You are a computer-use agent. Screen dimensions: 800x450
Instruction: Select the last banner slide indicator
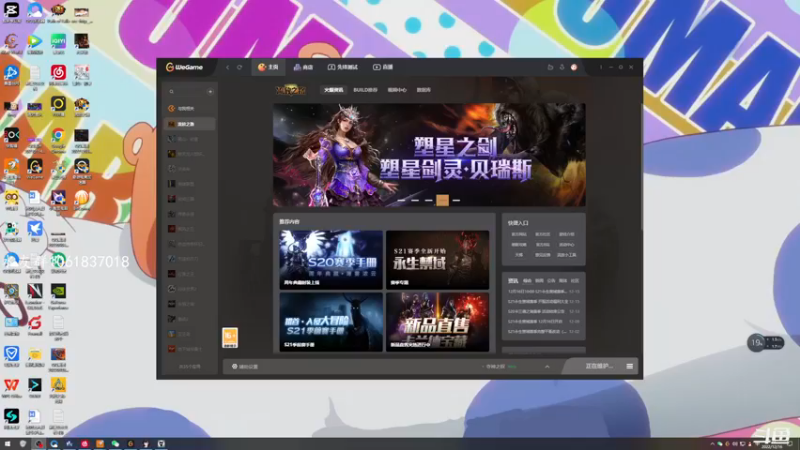(x=456, y=201)
